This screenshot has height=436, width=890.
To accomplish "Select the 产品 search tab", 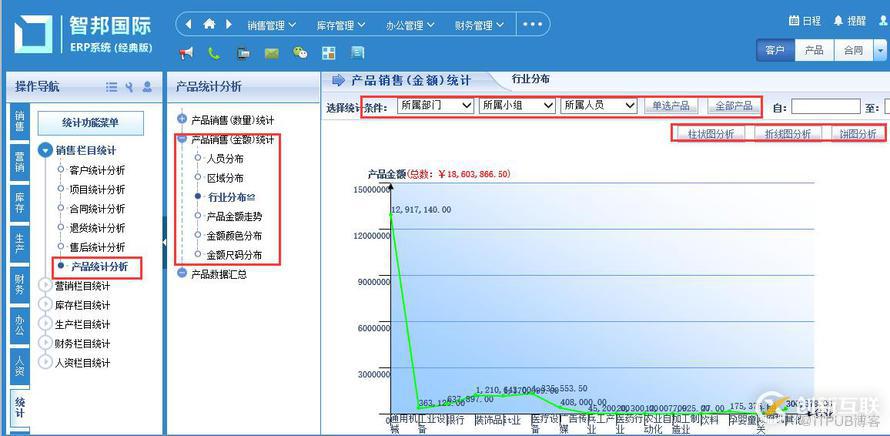I will (x=814, y=50).
